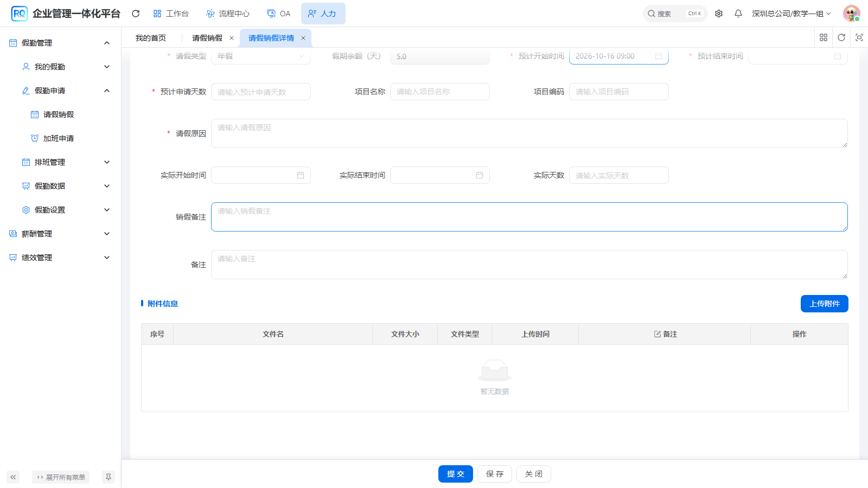Open 请假销假 in sidebar
This screenshot has width=868, height=488.
60,114
